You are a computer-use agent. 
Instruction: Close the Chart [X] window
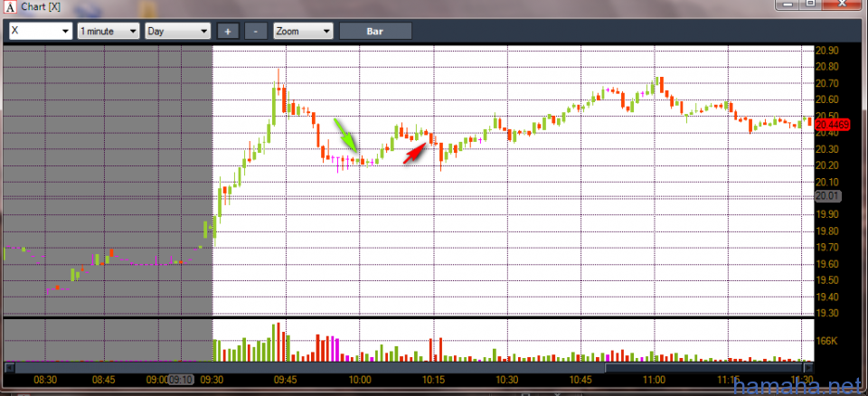842,4
